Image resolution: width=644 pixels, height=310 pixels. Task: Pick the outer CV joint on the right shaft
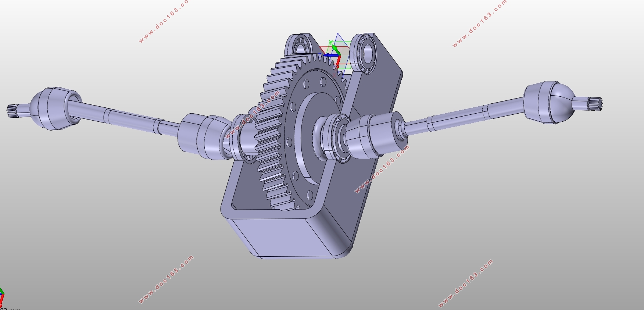(549, 102)
